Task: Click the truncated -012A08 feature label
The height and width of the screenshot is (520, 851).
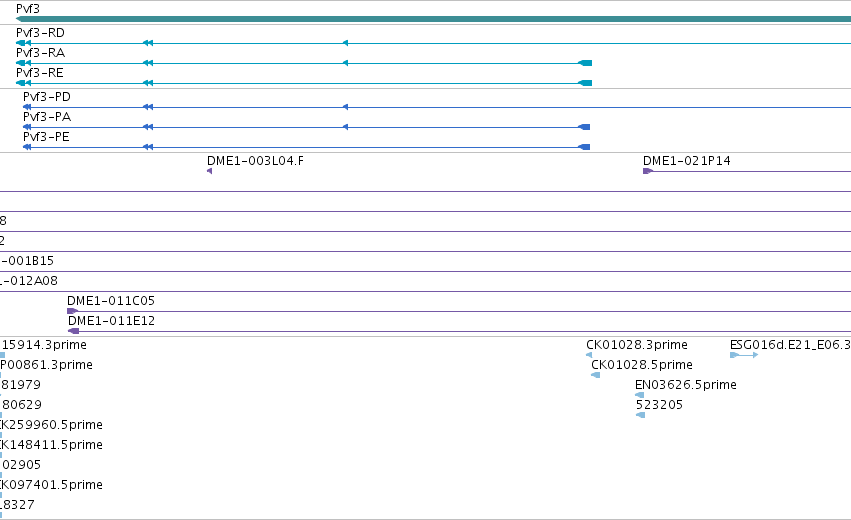Action: (x=29, y=281)
